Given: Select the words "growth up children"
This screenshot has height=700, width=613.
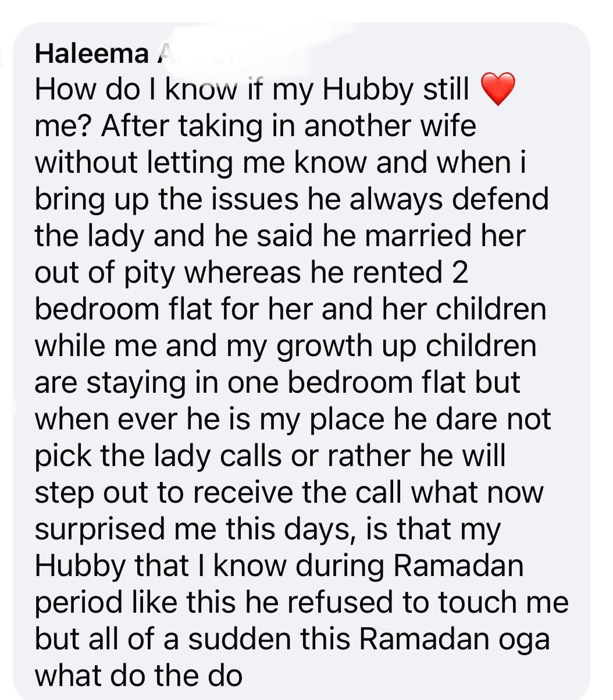Looking at the screenshot, I should click(x=404, y=346).
